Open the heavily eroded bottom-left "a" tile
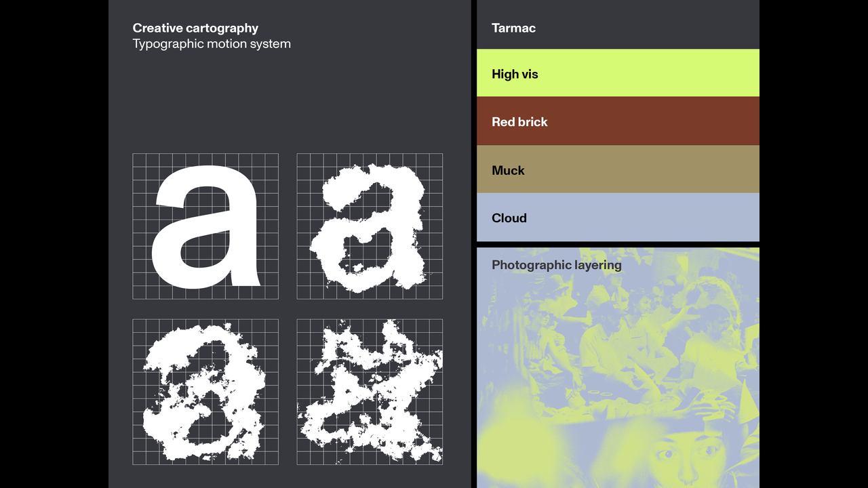The image size is (868, 488). point(205,392)
